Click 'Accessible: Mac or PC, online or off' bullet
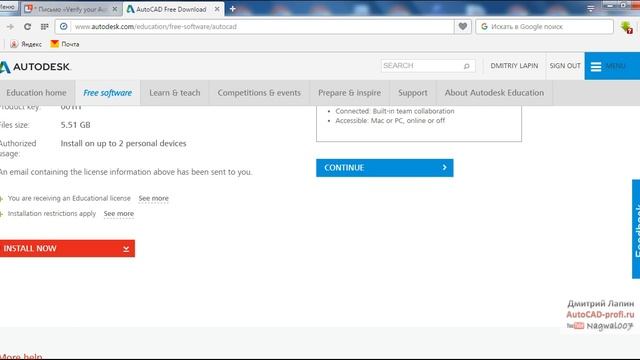The width and height of the screenshot is (640, 360). pyautogui.click(x=390, y=121)
